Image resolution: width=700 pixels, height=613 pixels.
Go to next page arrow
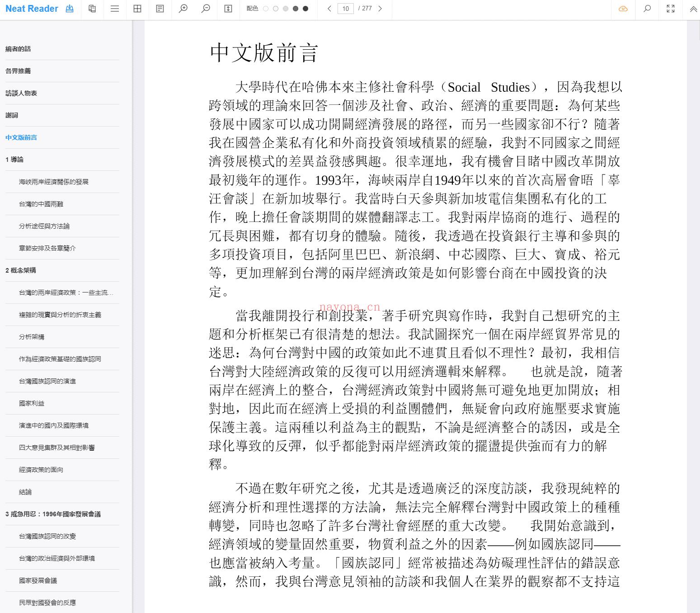(x=380, y=9)
